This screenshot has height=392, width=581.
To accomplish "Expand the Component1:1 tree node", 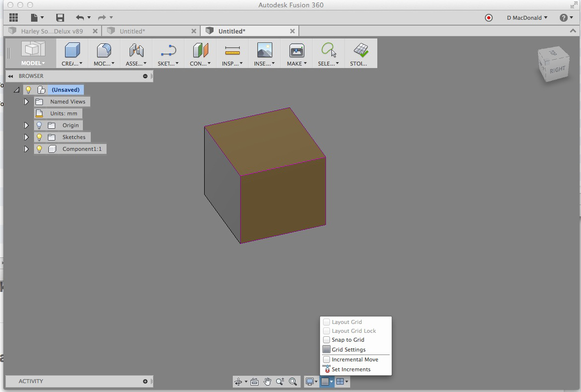I will click(27, 149).
